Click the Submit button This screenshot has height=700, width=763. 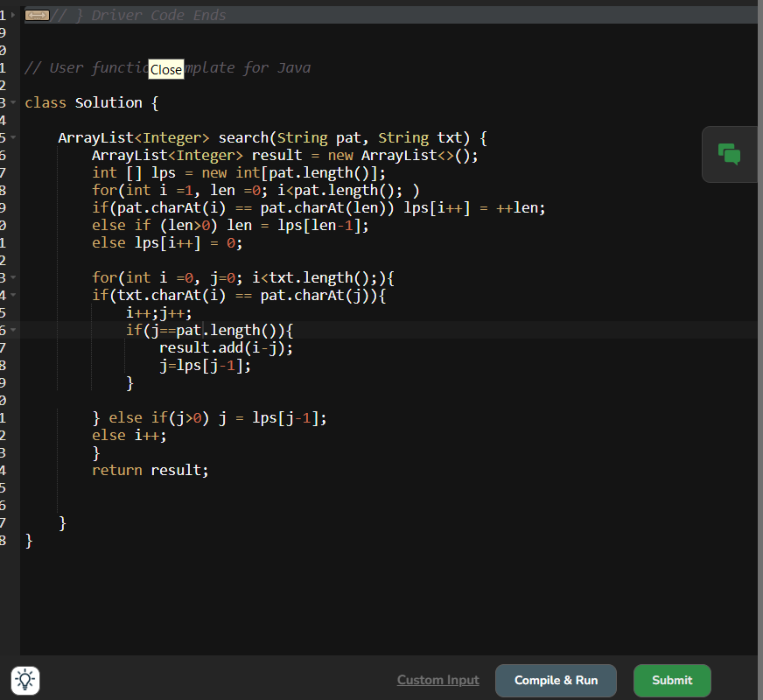[x=672, y=680]
